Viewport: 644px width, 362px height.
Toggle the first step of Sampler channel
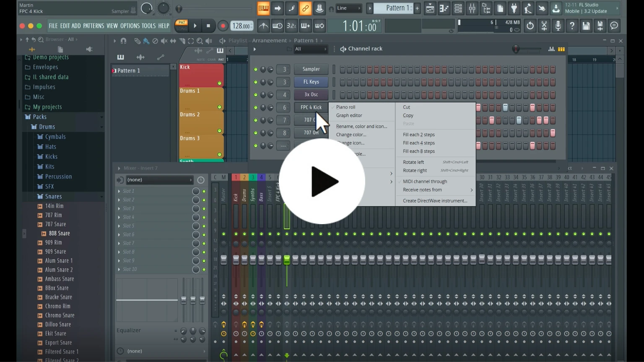(x=343, y=70)
